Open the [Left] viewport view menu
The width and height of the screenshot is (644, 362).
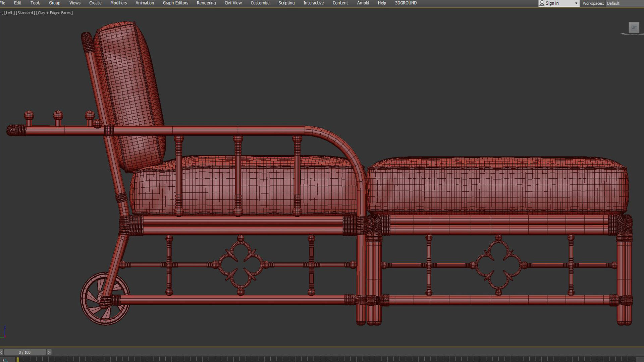click(x=9, y=13)
